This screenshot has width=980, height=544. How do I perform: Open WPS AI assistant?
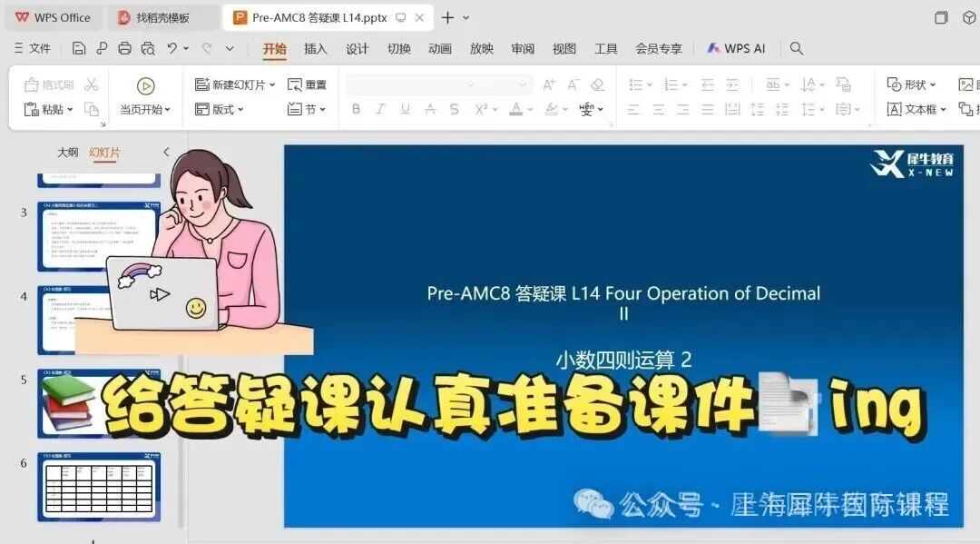(736, 48)
